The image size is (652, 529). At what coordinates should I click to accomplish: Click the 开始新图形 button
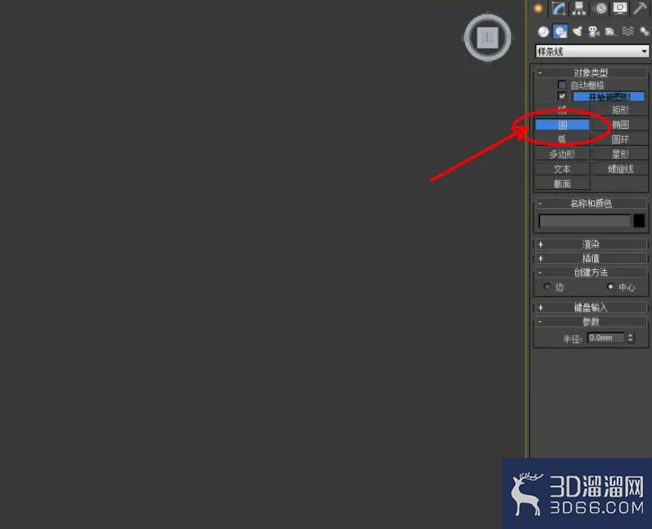pos(609,96)
